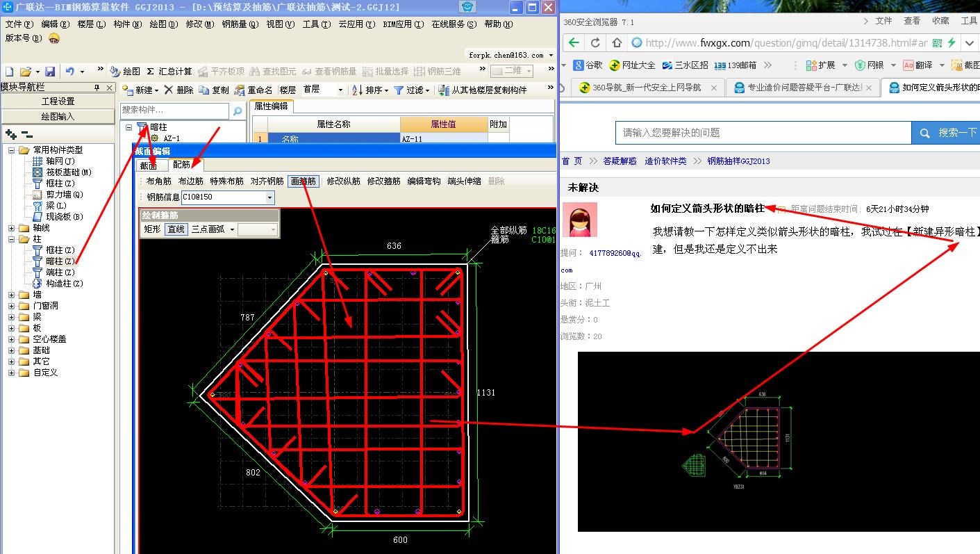Open the 云应用(Y) menu
980x554 pixels.
[356, 24]
